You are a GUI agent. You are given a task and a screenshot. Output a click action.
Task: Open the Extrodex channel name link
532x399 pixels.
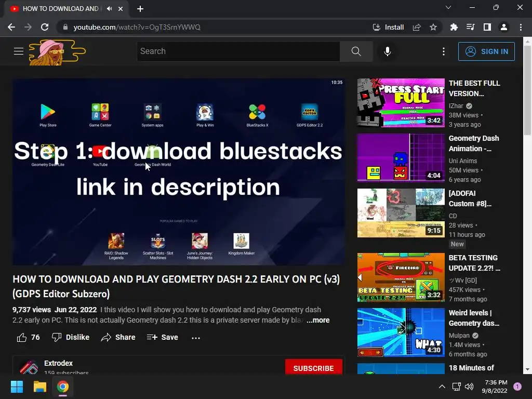pyautogui.click(x=58, y=363)
